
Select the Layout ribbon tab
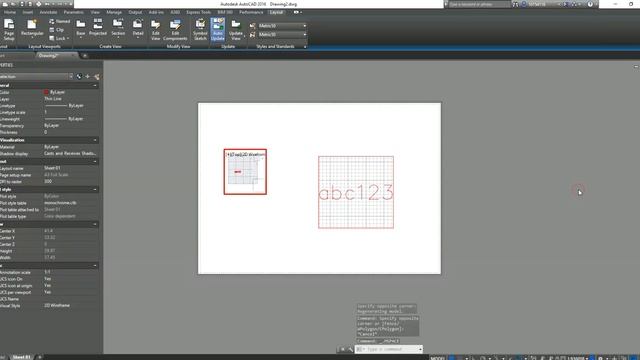[276, 12]
